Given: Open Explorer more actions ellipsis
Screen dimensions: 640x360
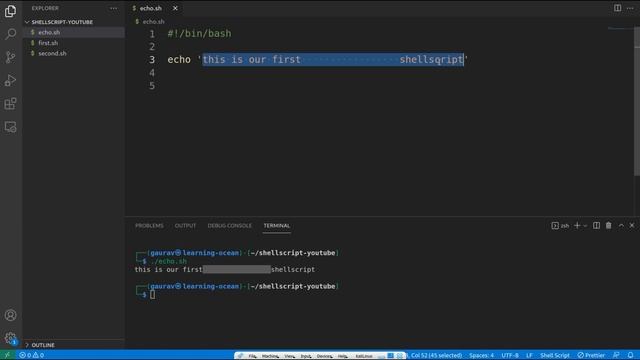Looking at the screenshot, I should (113, 8).
